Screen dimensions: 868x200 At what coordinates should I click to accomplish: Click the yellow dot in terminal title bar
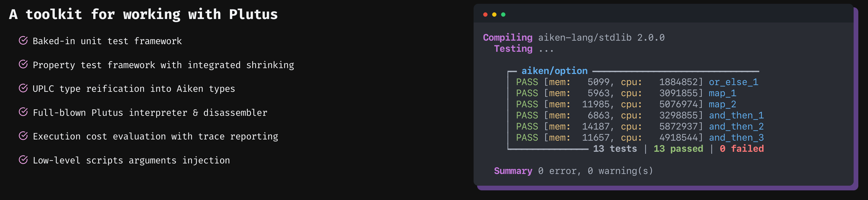pos(494,14)
